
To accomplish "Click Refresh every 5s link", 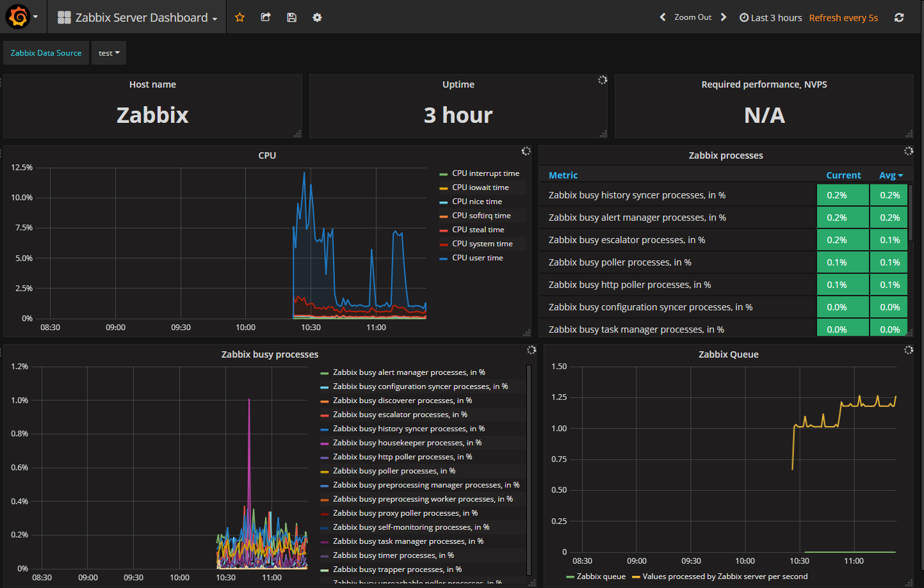I will (x=843, y=17).
